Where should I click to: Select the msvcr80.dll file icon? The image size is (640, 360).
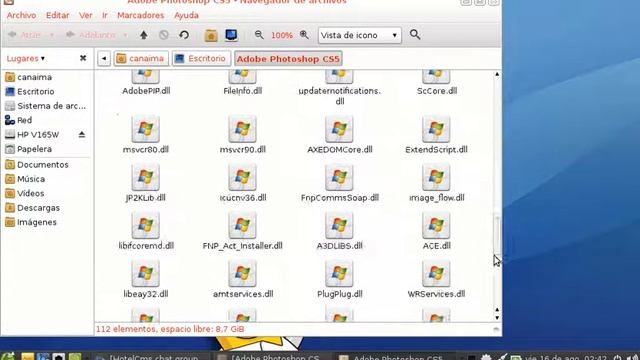point(146,129)
